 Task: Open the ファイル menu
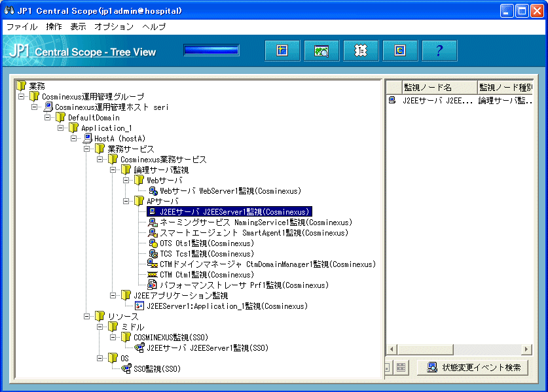(x=22, y=27)
